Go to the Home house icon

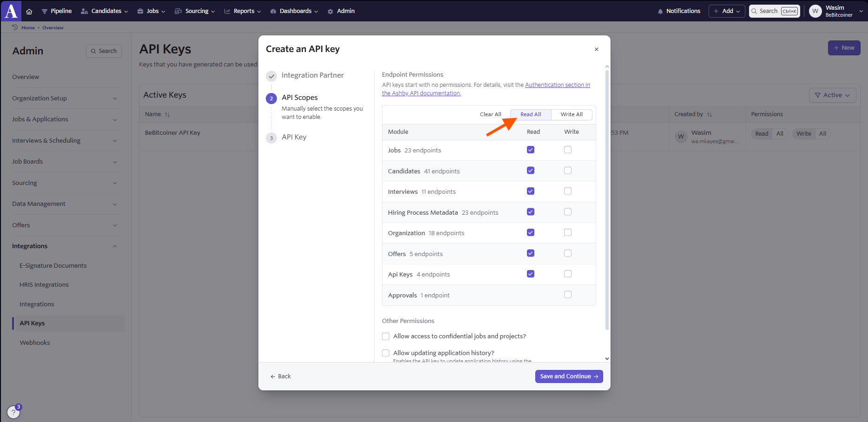(x=29, y=11)
